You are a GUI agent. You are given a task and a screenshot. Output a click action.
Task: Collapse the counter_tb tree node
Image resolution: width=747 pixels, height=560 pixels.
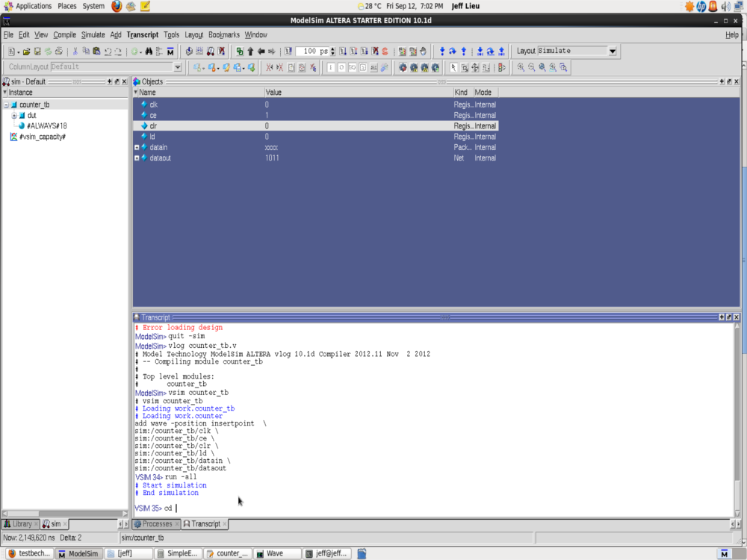tap(6, 105)
